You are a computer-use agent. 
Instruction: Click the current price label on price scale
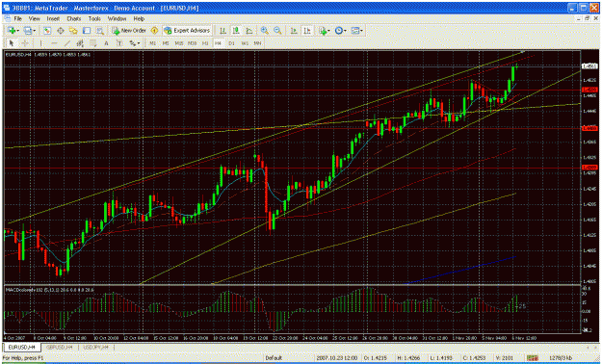coord(589,66)
